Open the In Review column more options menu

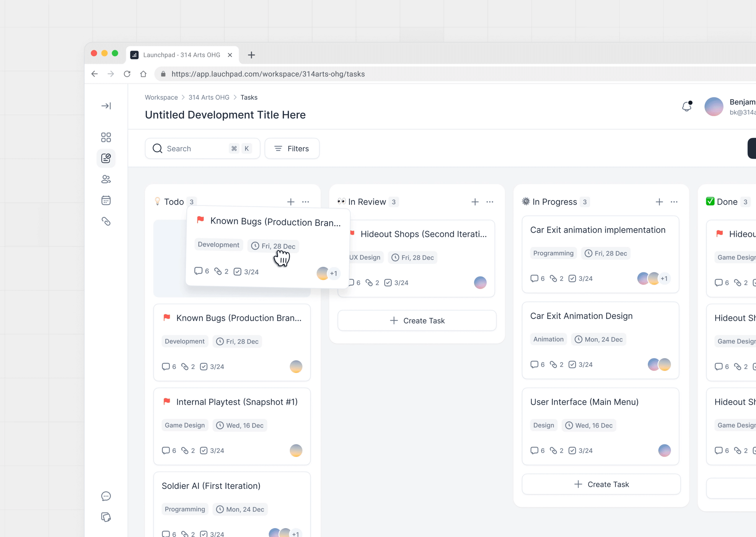[490, 202]
